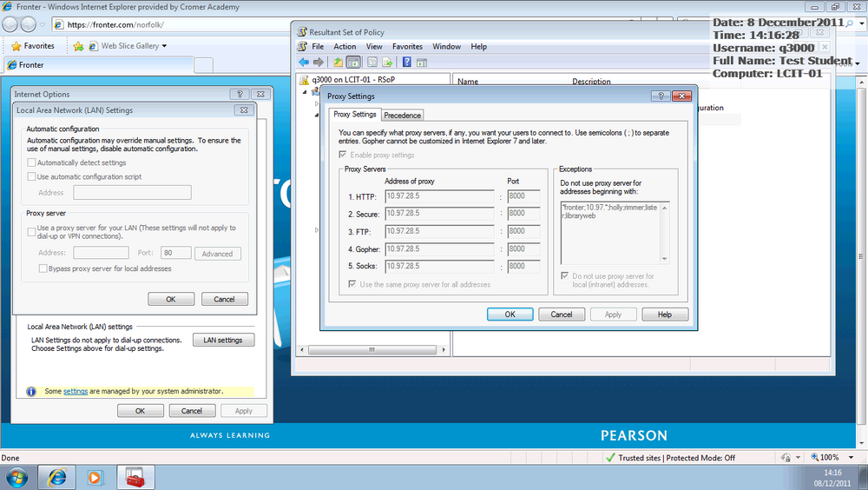Image resolution: width=868 pixels, height=490 pixels.
Task: Click the LAN settings button
Action: click(x=224, y=340)
